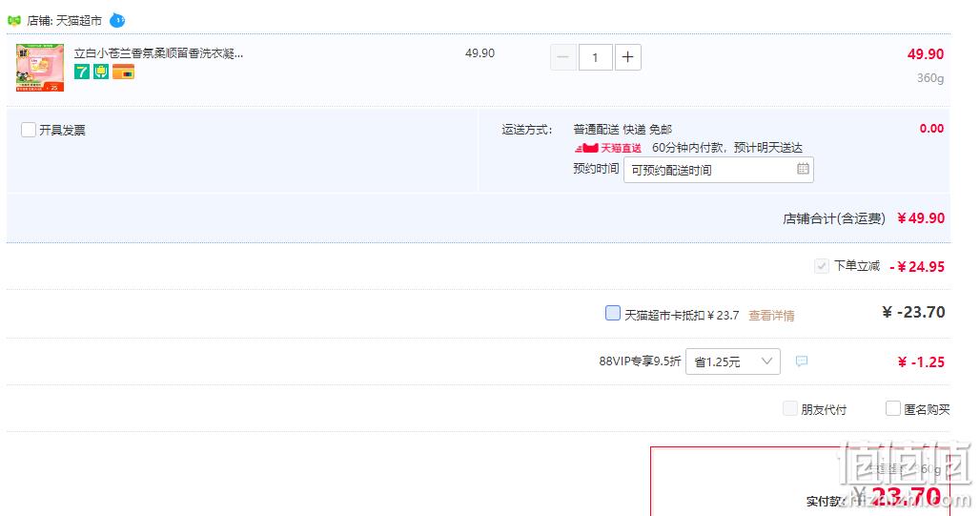
Task: Enable the 匿名购买 anonymous purchase checkbox
Action: click(x=892, y=409)
